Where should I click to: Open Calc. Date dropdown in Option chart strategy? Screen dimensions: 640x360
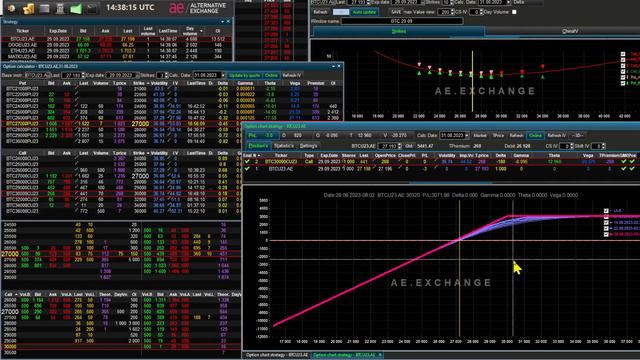pos(467,136)
